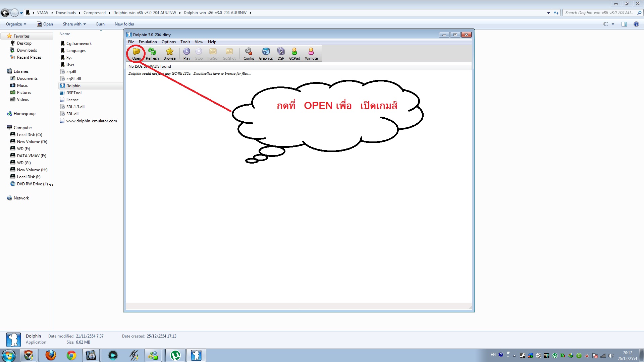Select Recent Places in Favorites
644x362 pixels.
(29, 57)
